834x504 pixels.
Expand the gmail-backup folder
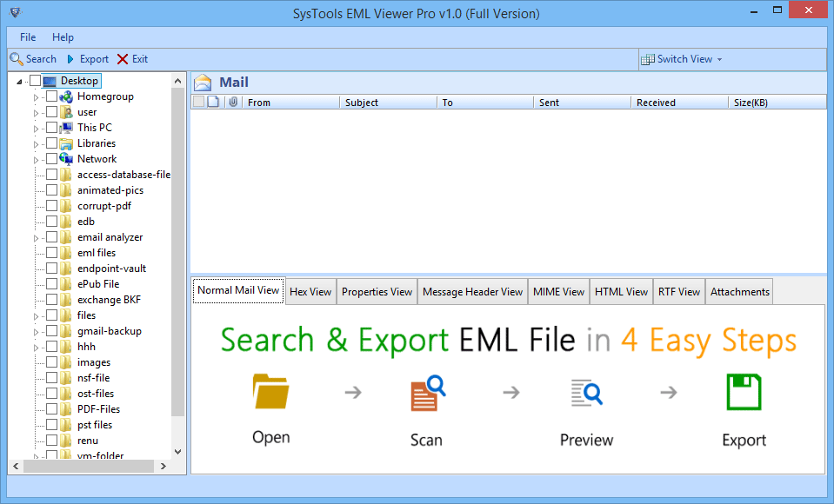37,332
